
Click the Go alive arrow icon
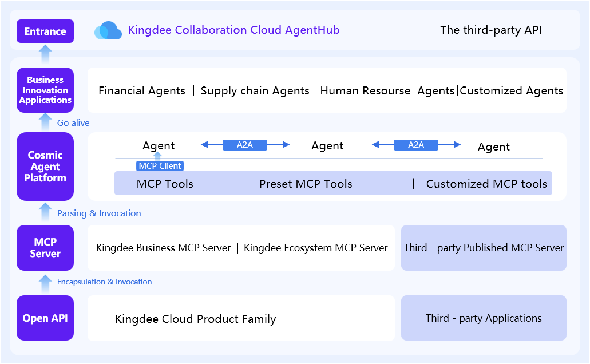45,122
